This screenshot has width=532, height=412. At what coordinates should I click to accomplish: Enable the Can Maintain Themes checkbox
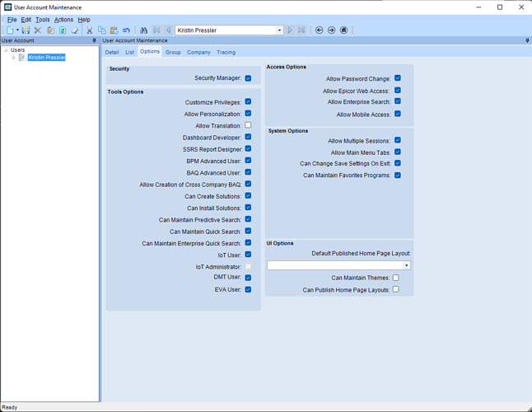click(395, 278)
